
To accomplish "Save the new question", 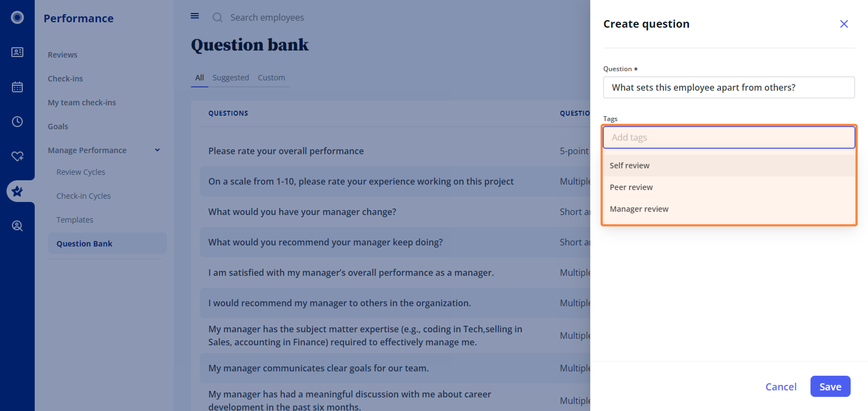I will click(830, 386).
